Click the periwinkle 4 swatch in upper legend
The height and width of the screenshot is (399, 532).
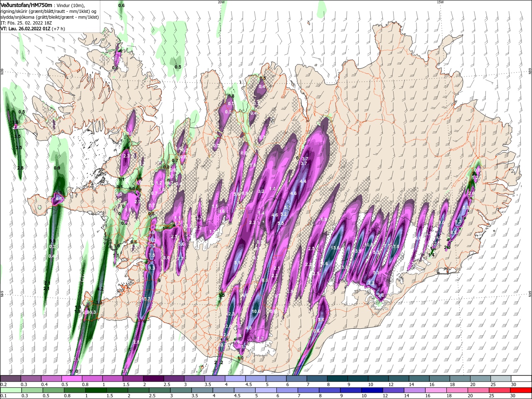coord(235,379)
